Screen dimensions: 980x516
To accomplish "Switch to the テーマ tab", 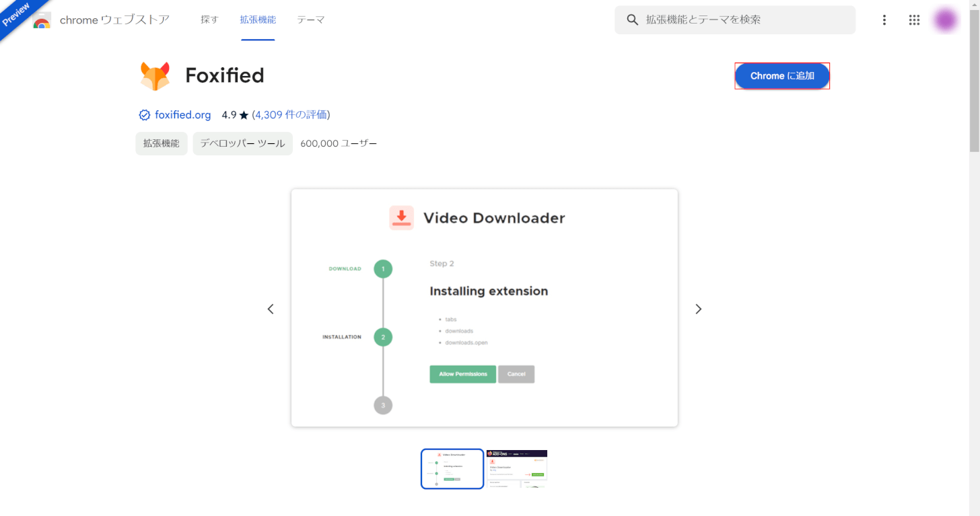I will coord(311,20).
